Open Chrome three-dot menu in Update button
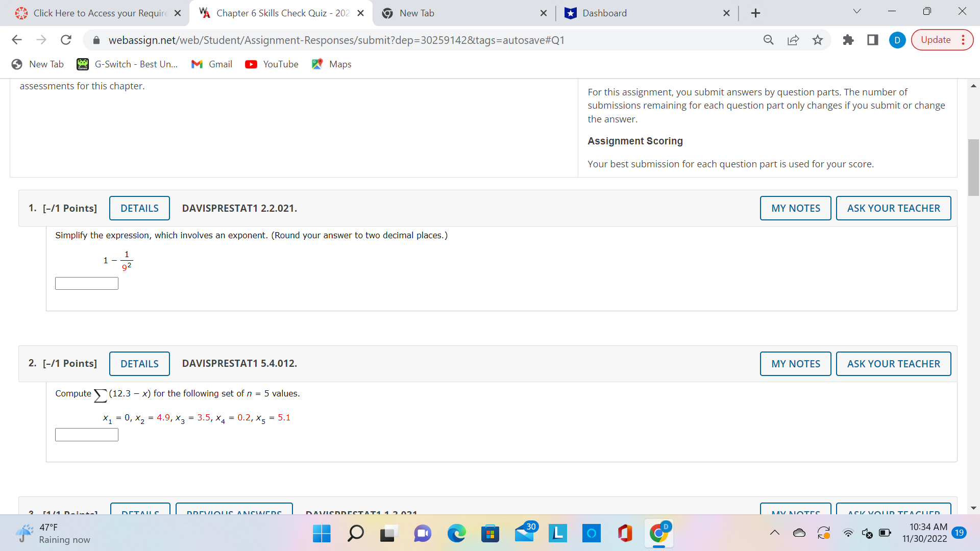 point(963,40)
